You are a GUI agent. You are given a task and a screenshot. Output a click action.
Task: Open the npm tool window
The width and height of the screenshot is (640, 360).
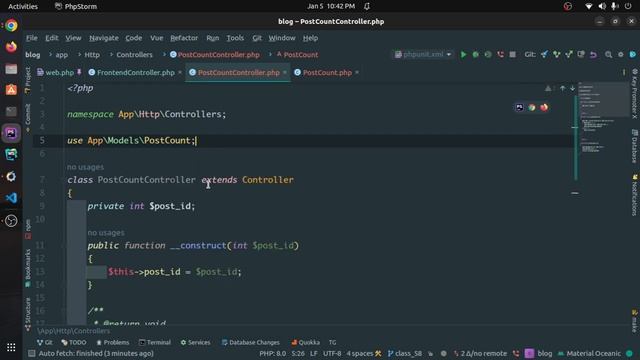(28, 229)
